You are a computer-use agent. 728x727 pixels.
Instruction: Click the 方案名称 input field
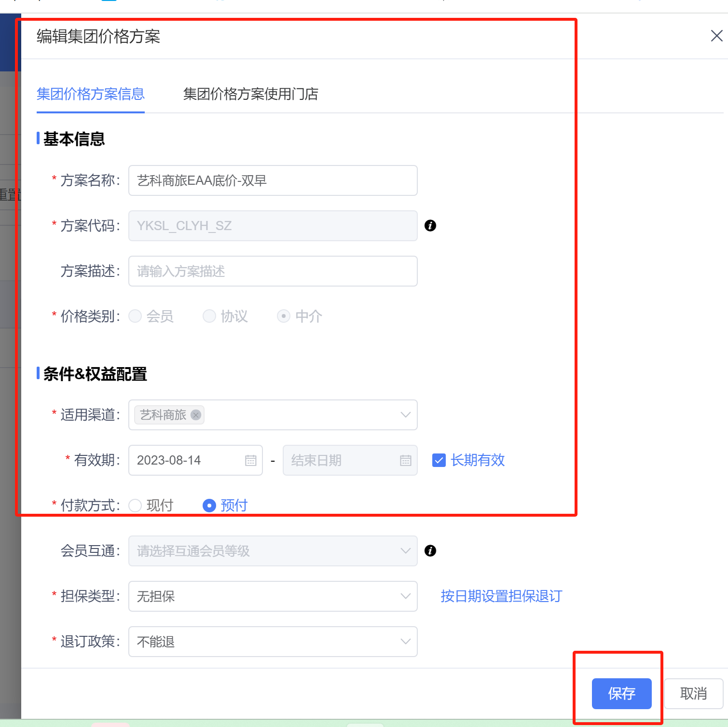pos(273,180)
